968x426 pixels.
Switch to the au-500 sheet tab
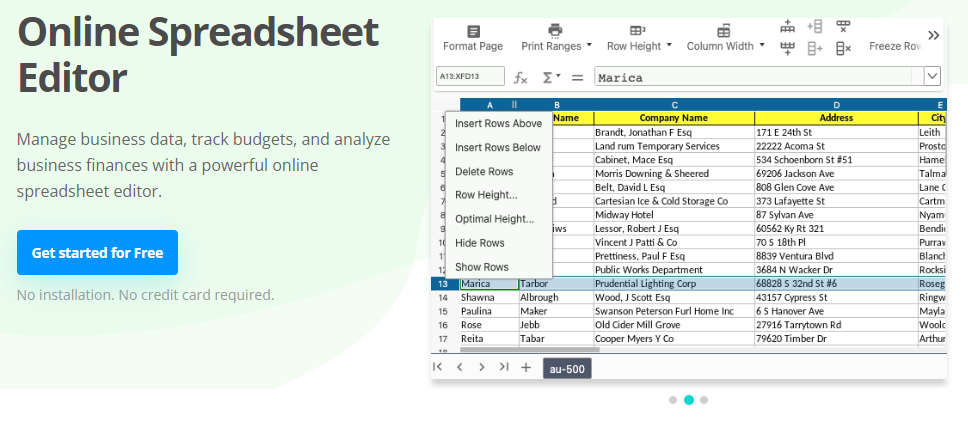(x=567, y=368)
